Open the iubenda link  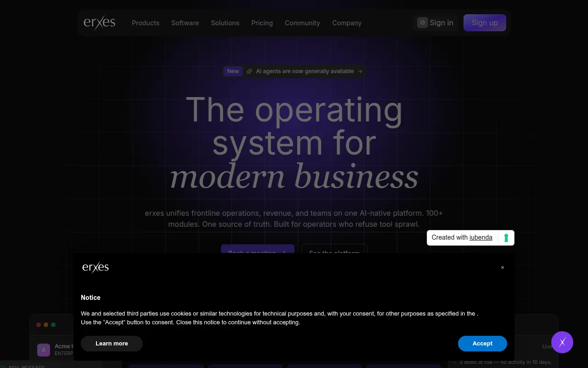tap(481, 237)
